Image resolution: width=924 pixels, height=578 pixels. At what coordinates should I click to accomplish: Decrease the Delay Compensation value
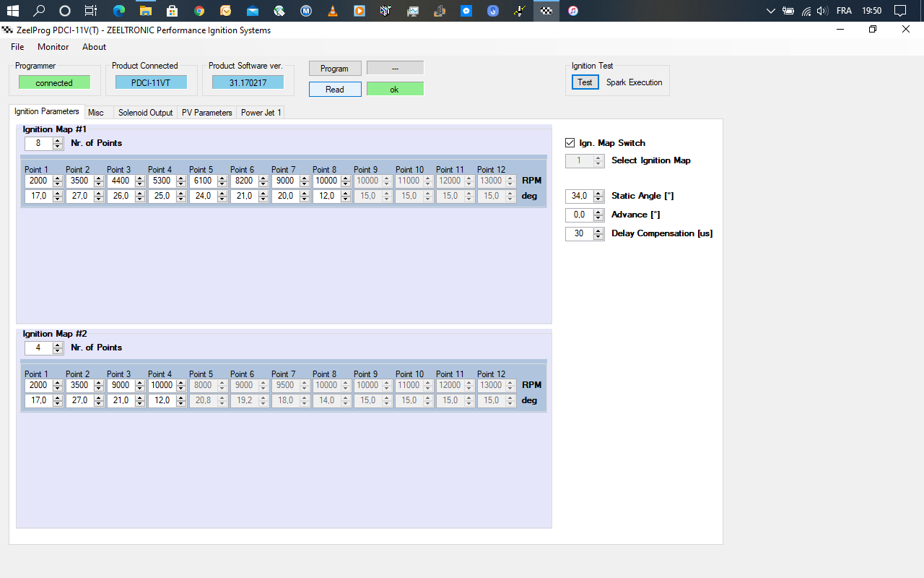tap(598, 236)
